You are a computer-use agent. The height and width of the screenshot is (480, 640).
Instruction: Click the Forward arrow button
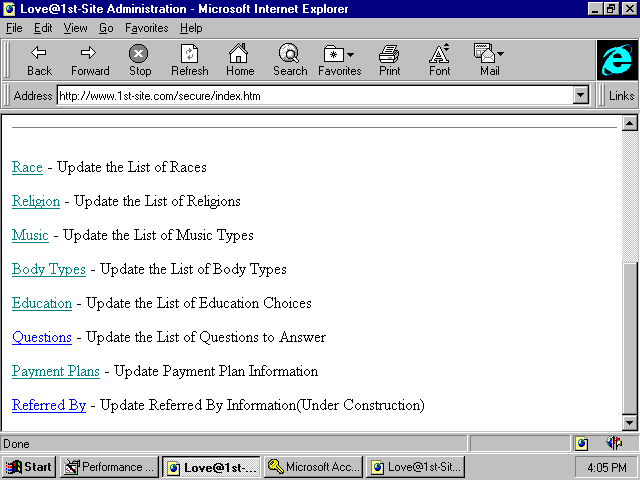[x=90, y=60]
